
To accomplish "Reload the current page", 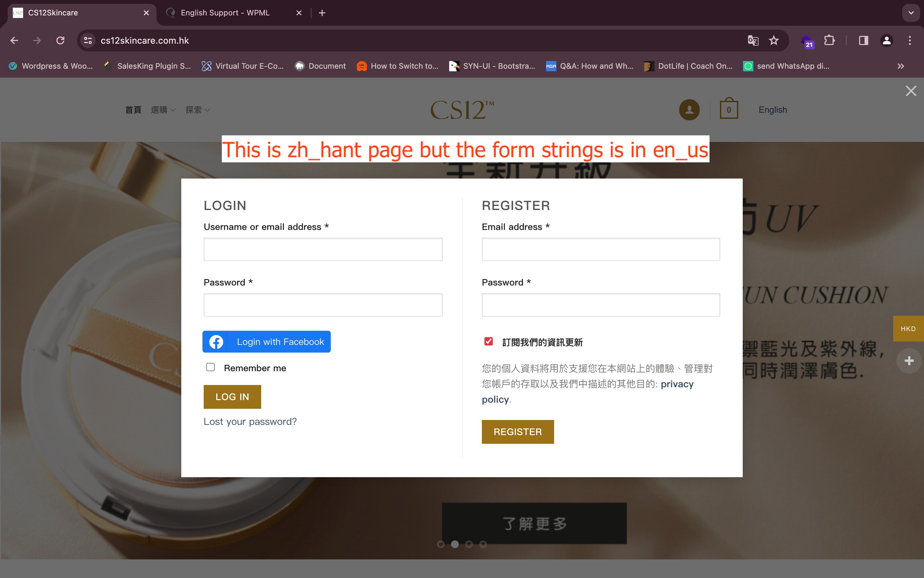I will point(60,40).
